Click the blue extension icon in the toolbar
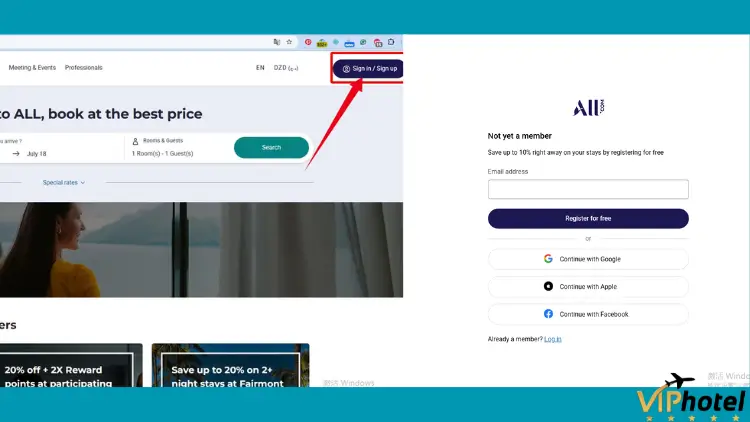This screenshot has height=422, width=750. click(x=349, y=43)
